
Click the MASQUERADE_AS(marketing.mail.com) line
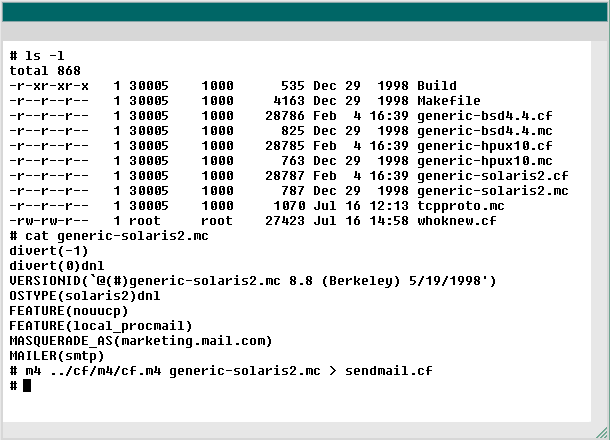(140, 340)
